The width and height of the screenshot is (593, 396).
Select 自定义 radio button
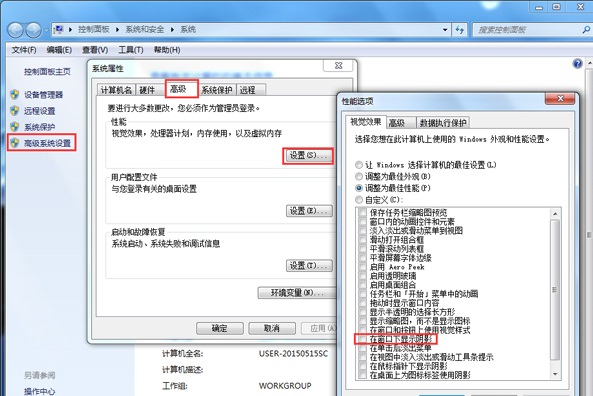359,199
